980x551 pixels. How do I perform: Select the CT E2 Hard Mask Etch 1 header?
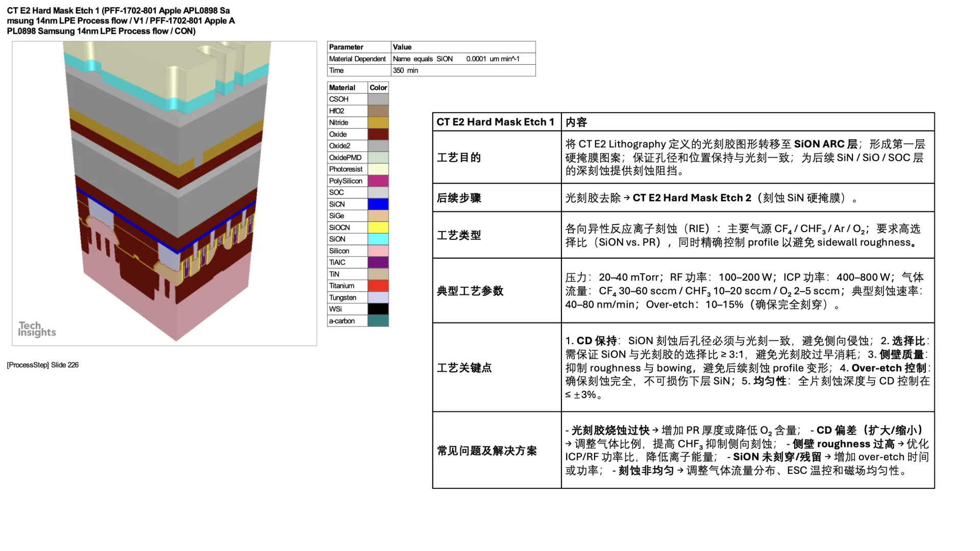pos(495,122)
